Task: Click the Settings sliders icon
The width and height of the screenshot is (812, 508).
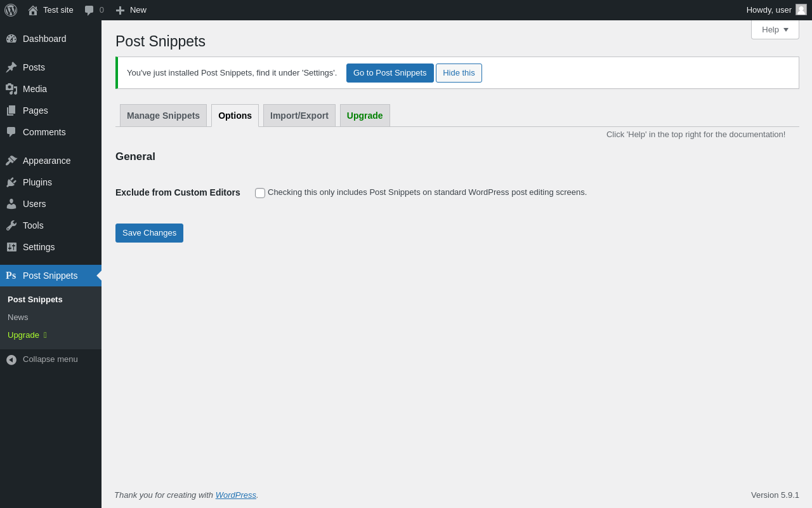Action: 11,247
